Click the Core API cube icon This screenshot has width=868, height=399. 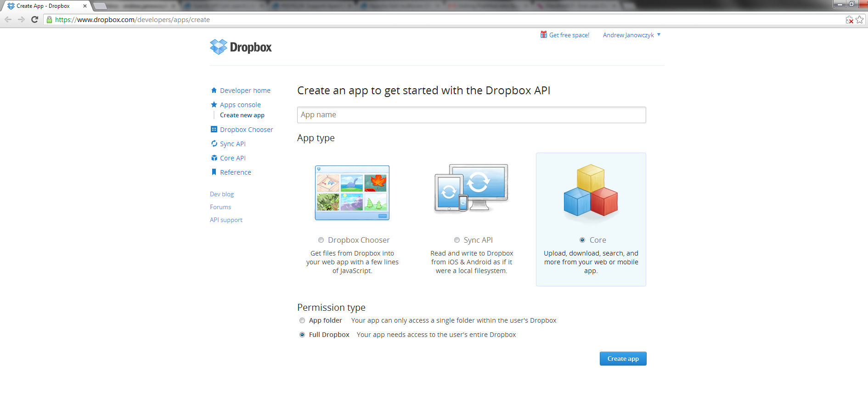point(214,158)
